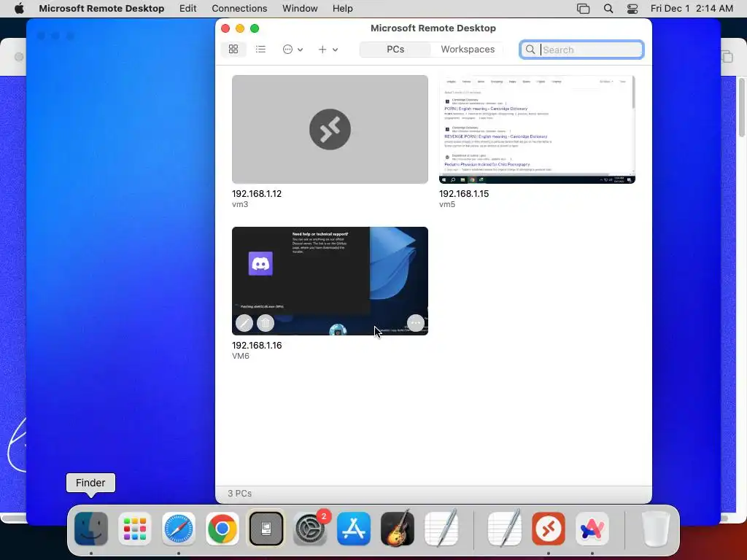
Task: Zoom the Remote Desktop window with green button
Action: click(255, 28)
